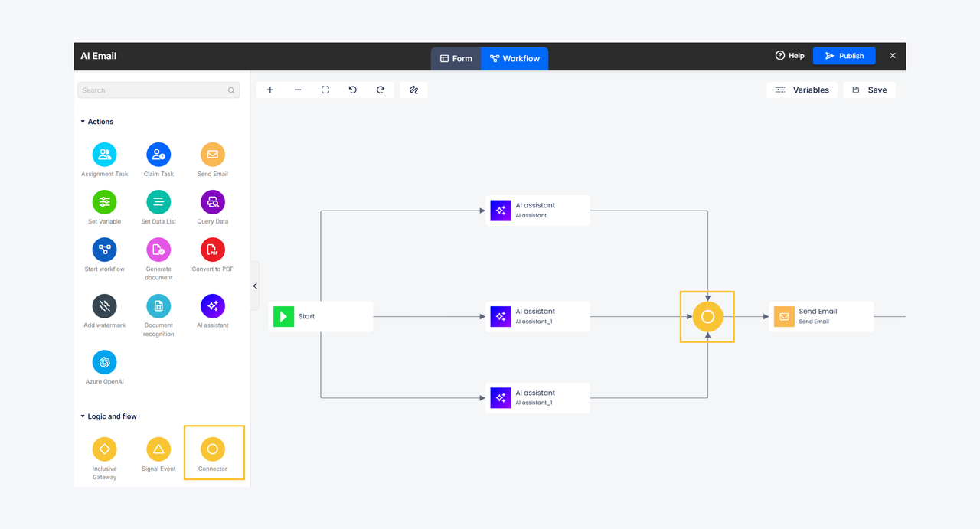Pick the Claim Task action icon

coord(158,155)
